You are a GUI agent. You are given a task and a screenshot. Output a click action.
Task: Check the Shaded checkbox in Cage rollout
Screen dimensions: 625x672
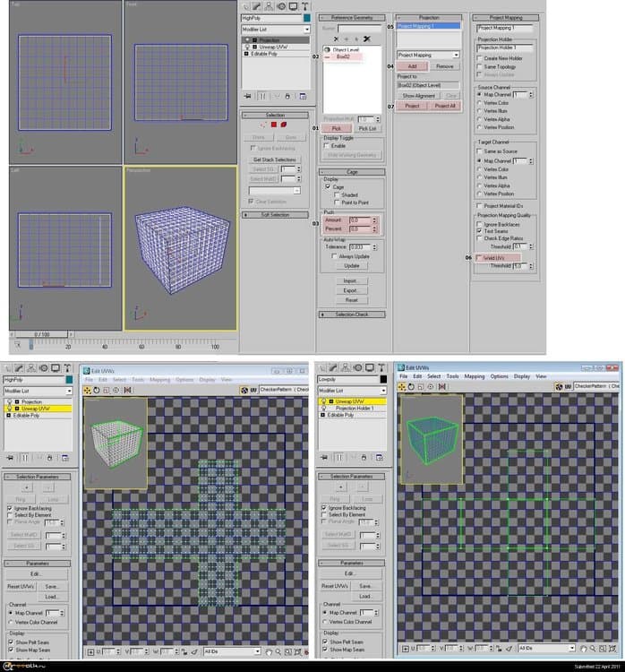(x=337, y=195)
